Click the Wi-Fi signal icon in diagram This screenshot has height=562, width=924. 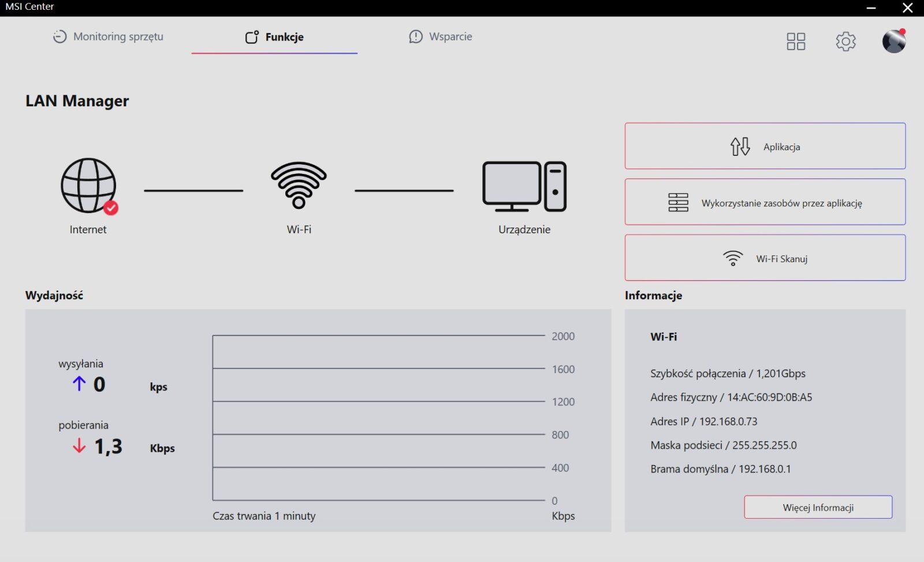click(x=299, y=185)
